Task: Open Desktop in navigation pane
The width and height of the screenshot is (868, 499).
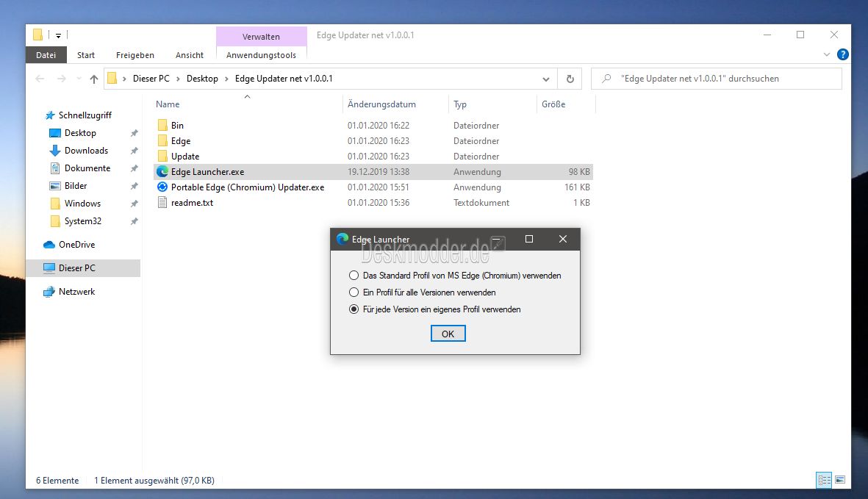Action: [x=80, y=133]
